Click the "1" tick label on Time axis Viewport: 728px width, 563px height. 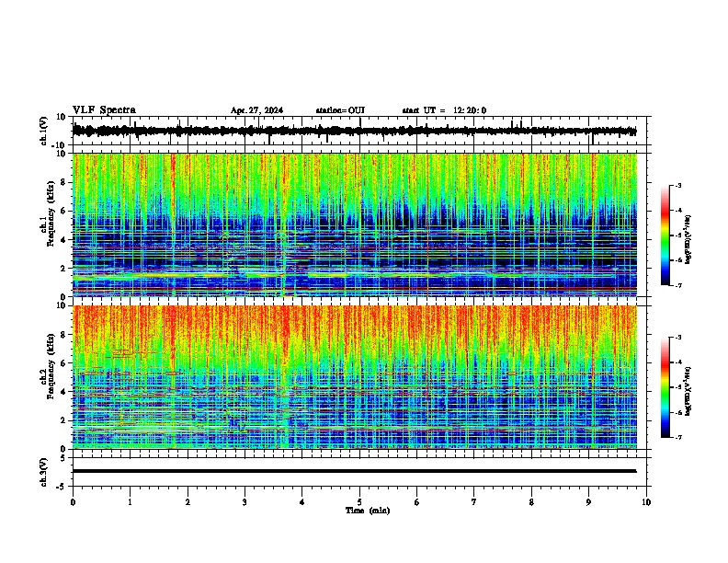(x=130, y=502)
